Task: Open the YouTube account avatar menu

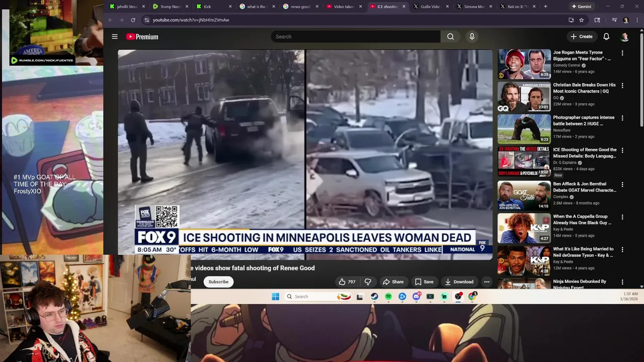Action: [625, 37]
